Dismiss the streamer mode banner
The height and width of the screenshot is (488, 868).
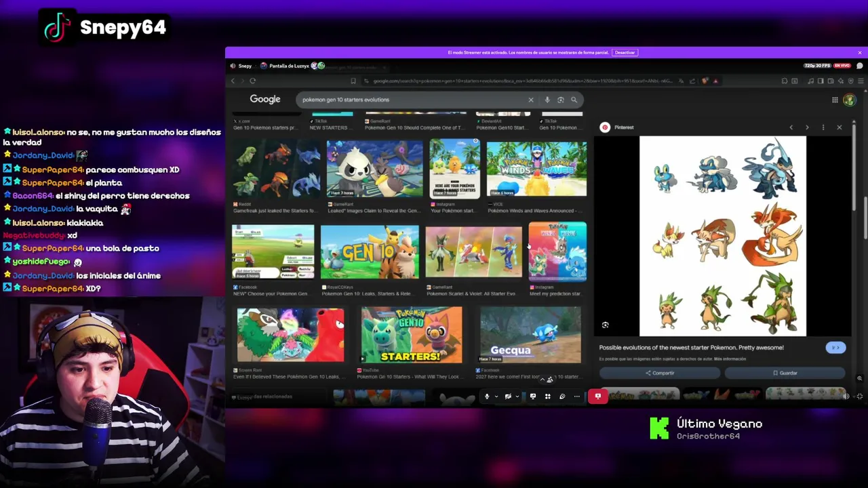tap(860, 52)
